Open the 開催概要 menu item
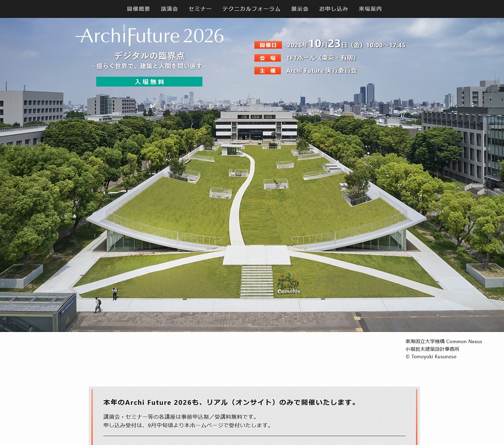 [x=138, y=9]
